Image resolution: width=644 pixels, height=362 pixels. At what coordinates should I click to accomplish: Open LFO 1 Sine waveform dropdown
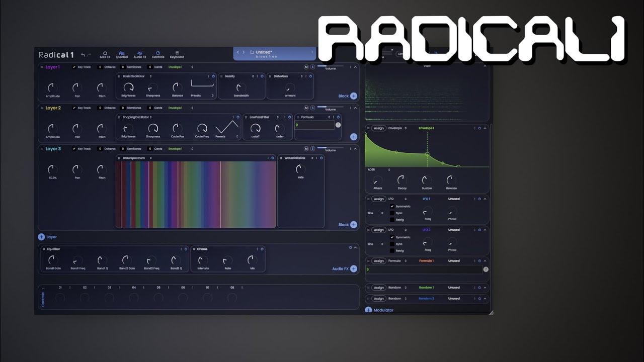pos(376,213)
